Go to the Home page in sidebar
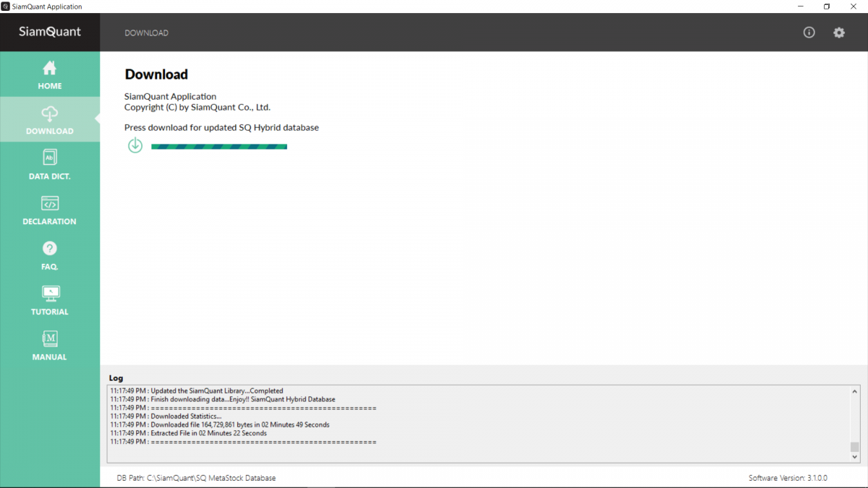Viewport: 868px width, 488px height. click(49, 75)
